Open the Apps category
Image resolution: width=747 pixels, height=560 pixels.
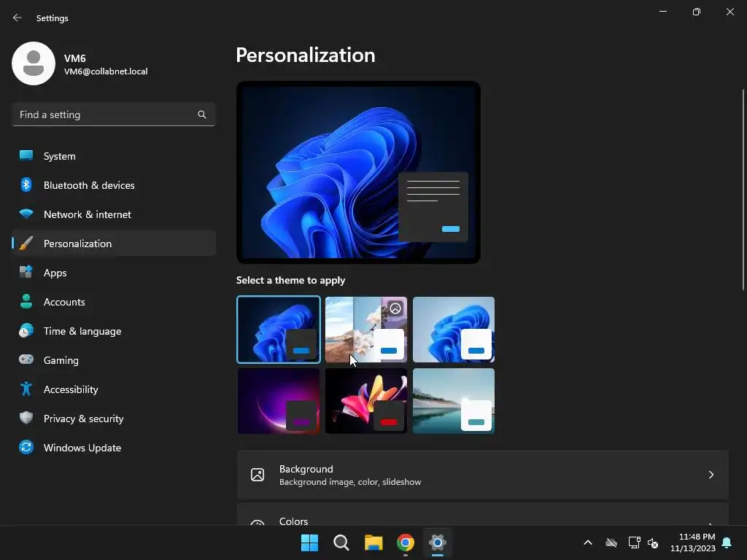[x=113, y=273]
